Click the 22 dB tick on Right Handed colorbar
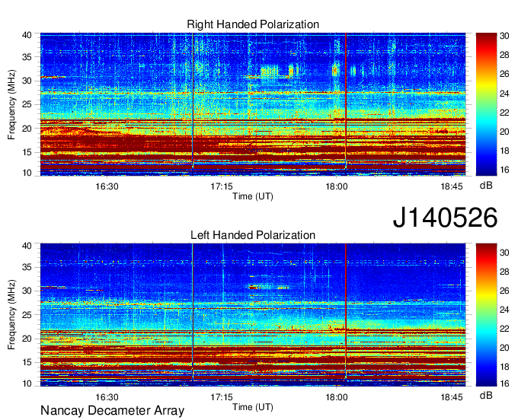The width and height of the screenshot is (518, 420). (504, 113)
